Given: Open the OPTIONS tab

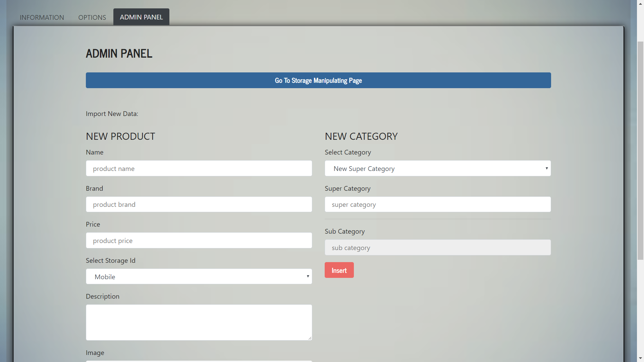Looking at the screenshot, I should point(92,17).
